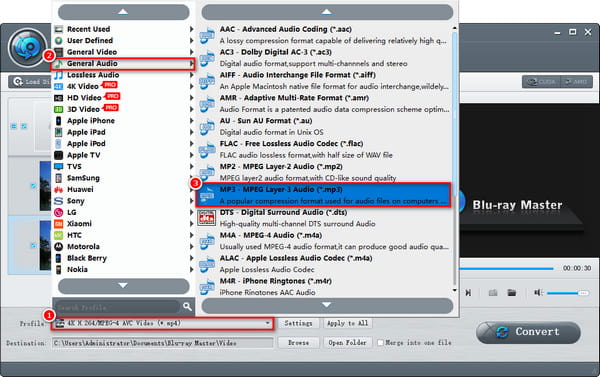This screenshot has height=377, width=600.
Task: Click the HTC logo icon
Action: point(59,235)
